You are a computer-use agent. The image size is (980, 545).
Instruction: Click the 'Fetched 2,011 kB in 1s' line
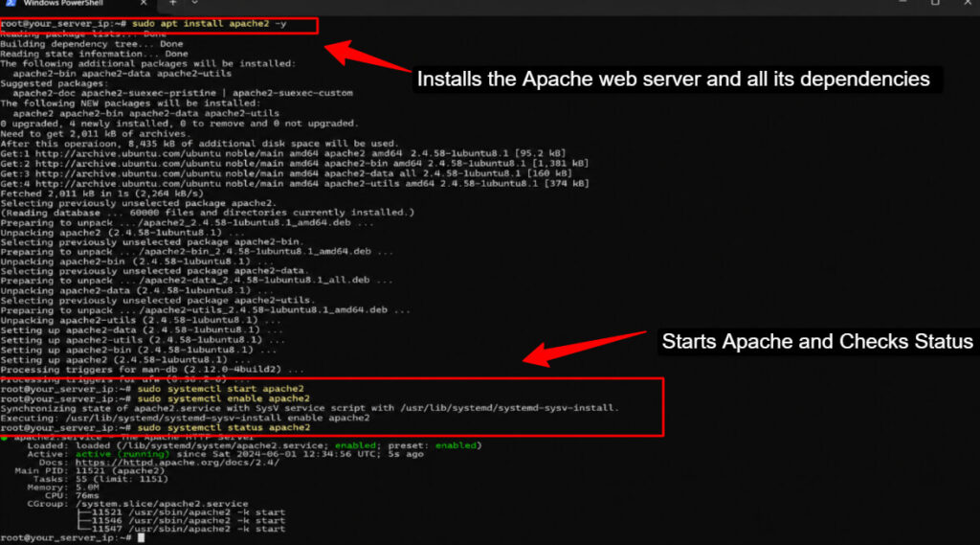pos(101,193)
